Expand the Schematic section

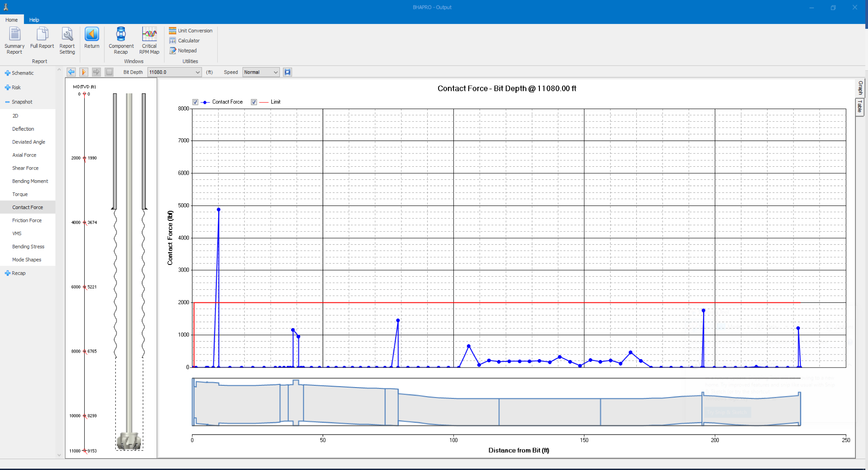click(7, 73)
